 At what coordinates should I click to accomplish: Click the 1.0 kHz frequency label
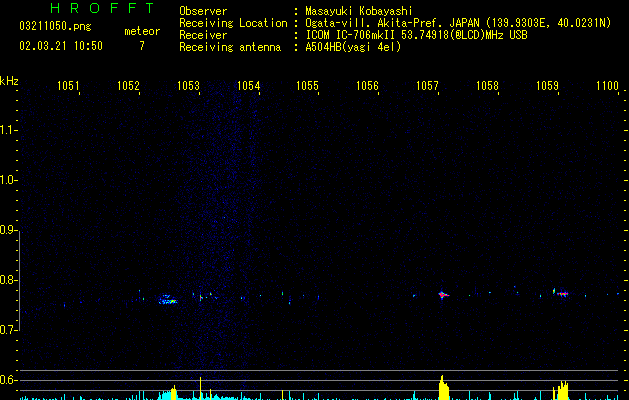click(x=7, y=180)
